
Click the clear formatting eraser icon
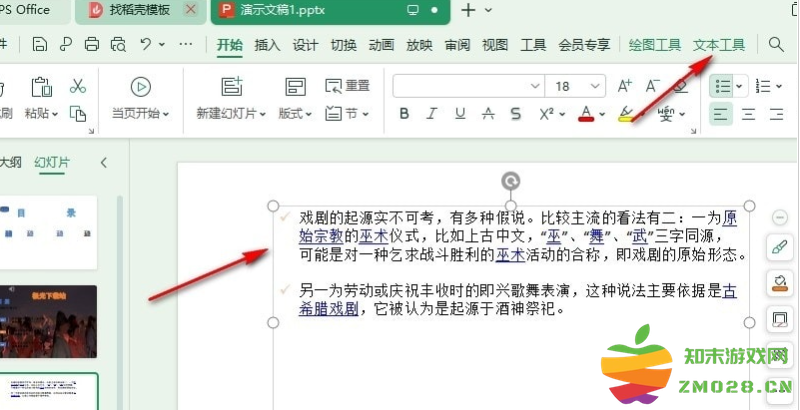[681, 87]
